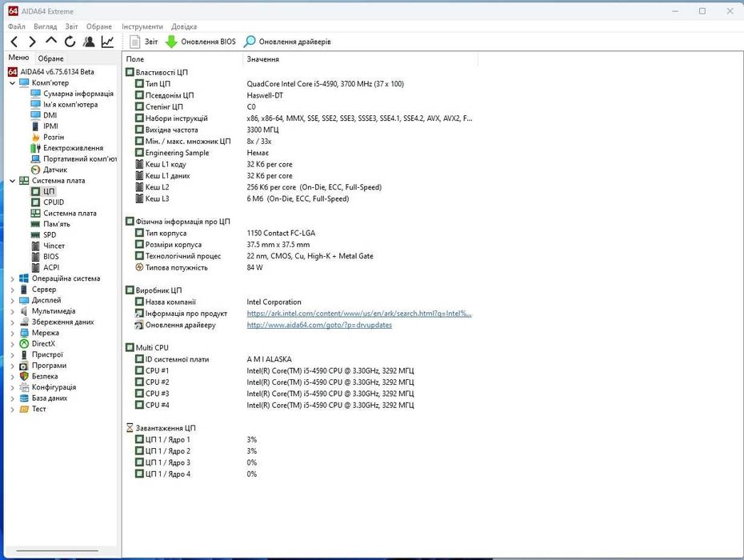Select the Завантаження ЦП section header
The image size is (744, 560).
[x=162, y=428]
